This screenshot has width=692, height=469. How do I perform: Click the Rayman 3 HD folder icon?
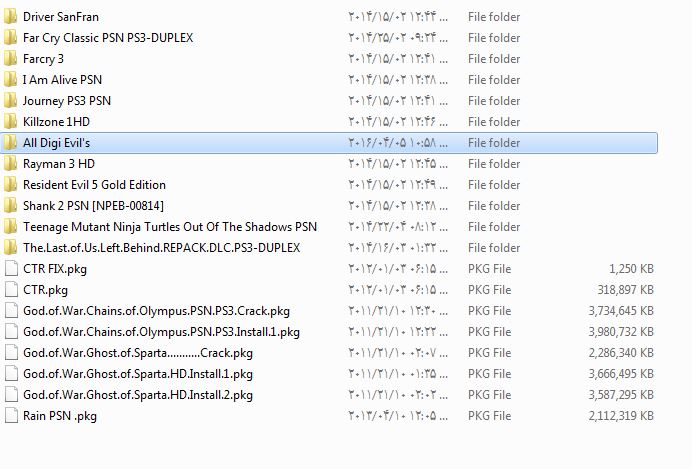pos(11,164)
